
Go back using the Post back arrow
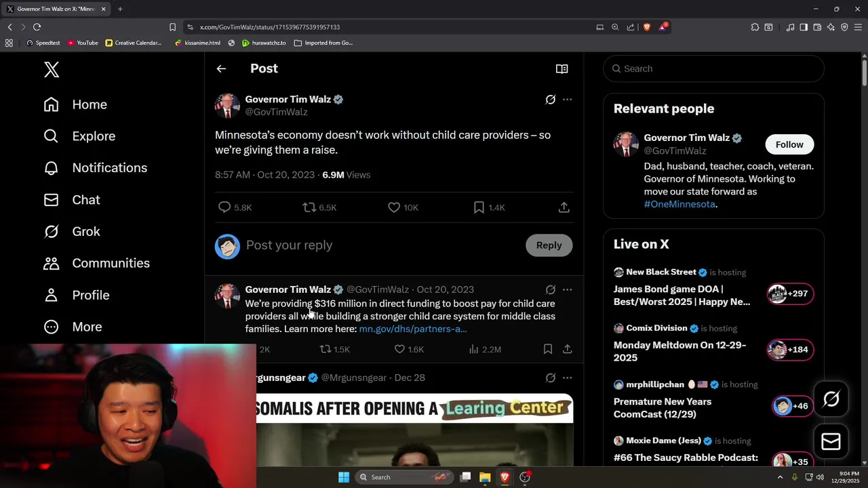click(221, 68)
